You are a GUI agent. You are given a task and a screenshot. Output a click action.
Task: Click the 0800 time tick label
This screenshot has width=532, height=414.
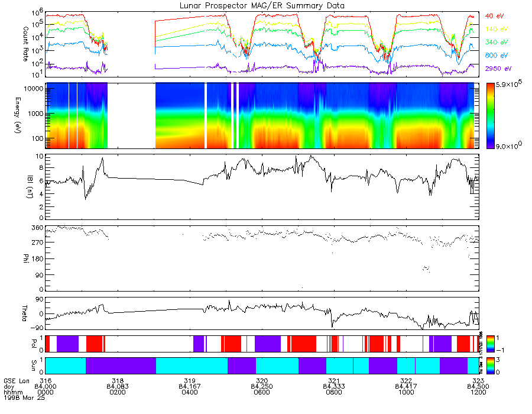pyautogui.click(x=334, y=392)
